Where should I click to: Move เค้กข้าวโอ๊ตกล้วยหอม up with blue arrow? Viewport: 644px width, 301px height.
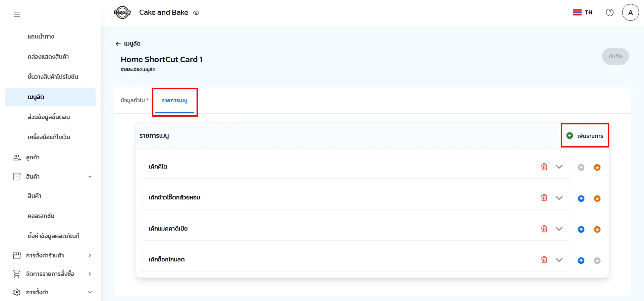coord(581,199)
